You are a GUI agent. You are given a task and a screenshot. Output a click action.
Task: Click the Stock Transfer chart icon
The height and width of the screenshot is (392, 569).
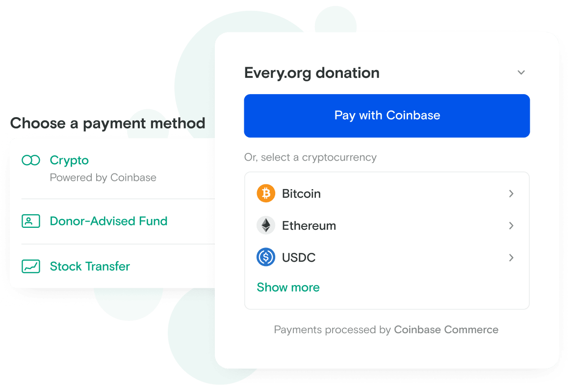click(x=31, y=266)
